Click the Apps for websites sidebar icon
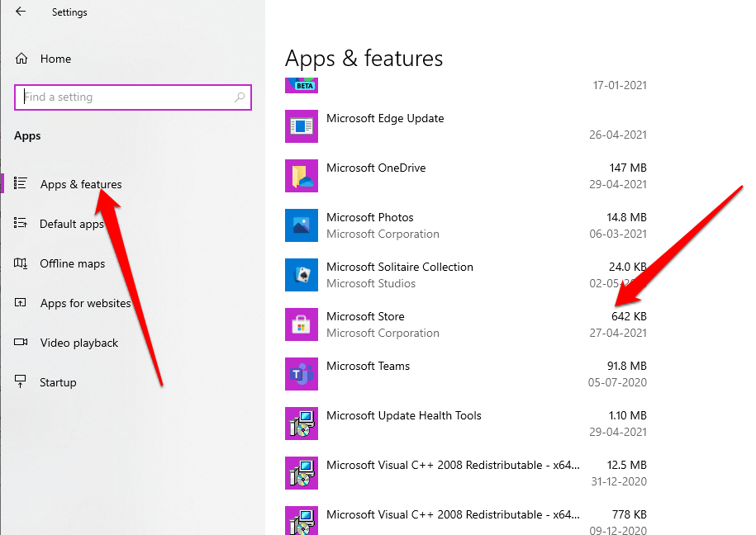This screenshot has height=535, width=756. pyautogui.click(x=21, y=303)
